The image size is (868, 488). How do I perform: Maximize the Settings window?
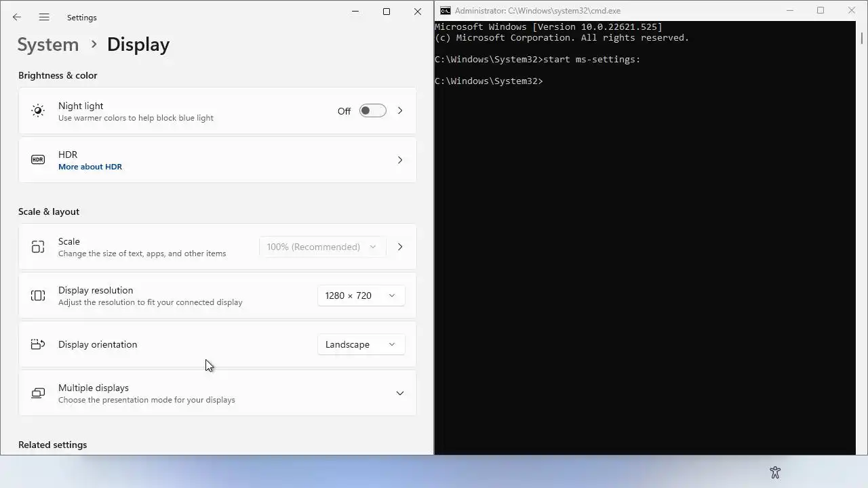click(387, 12)
